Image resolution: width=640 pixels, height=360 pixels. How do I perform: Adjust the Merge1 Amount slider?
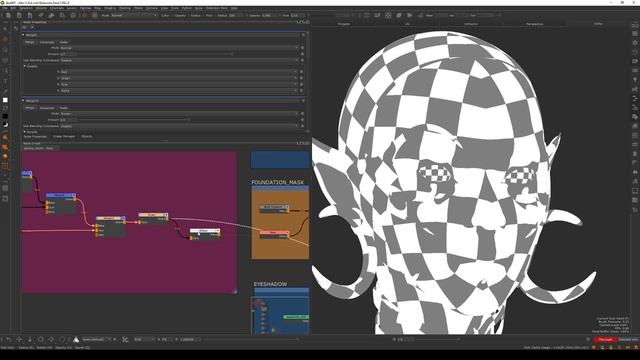point(188,54)
